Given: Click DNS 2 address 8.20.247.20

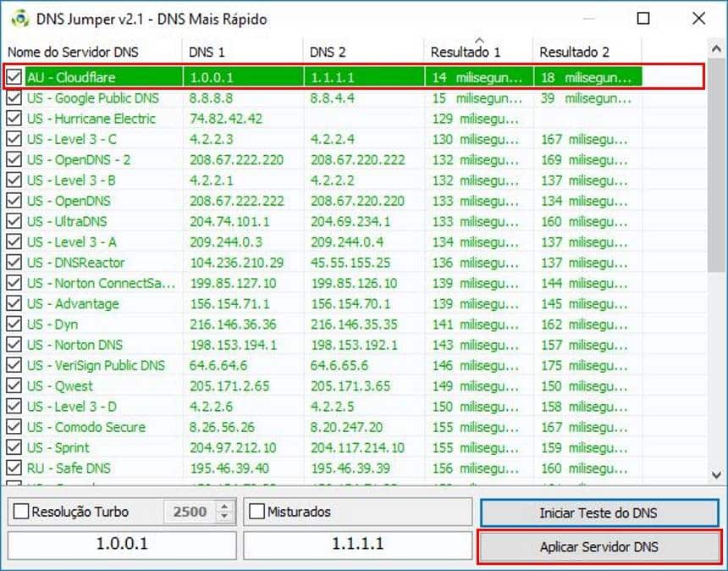Looking at the screenshot, I should click(346, 427).
